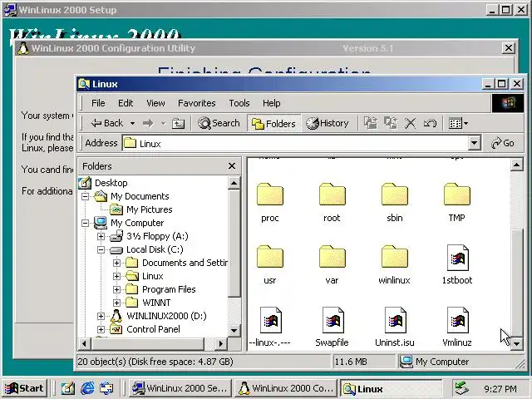Launch Internet Explorer from Quick Launch
Screen dimensions: 532x399
87,388
